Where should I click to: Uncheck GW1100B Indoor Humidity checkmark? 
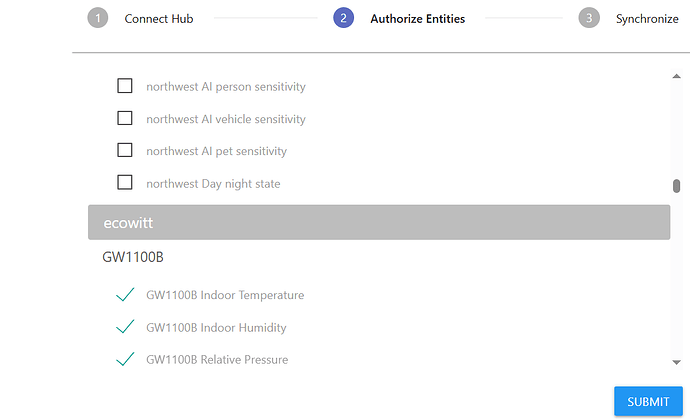(125, 327)
